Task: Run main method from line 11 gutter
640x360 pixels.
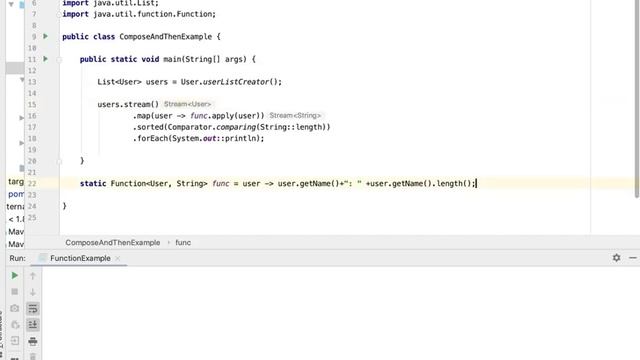Action: (46, 59)
